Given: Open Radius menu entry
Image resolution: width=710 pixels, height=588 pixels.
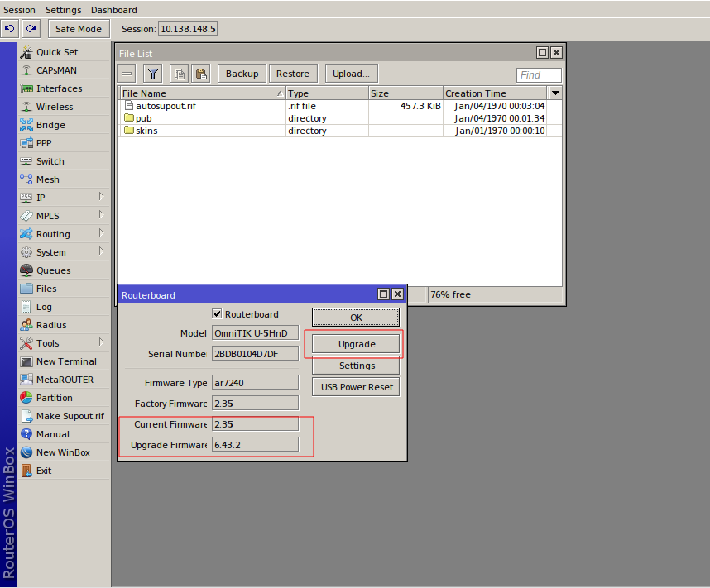Looking at the screenshot, I should 64,325.
